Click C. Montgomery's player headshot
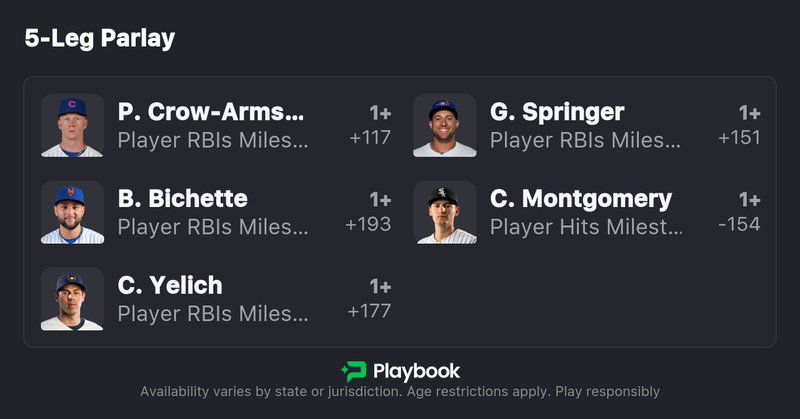 point(445,212)
